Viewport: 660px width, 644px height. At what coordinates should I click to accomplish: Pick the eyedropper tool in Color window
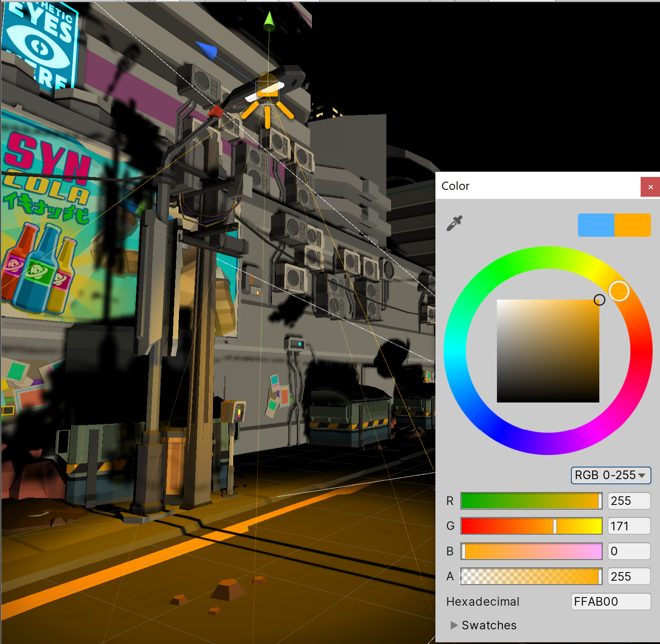(x=454, y=223)
